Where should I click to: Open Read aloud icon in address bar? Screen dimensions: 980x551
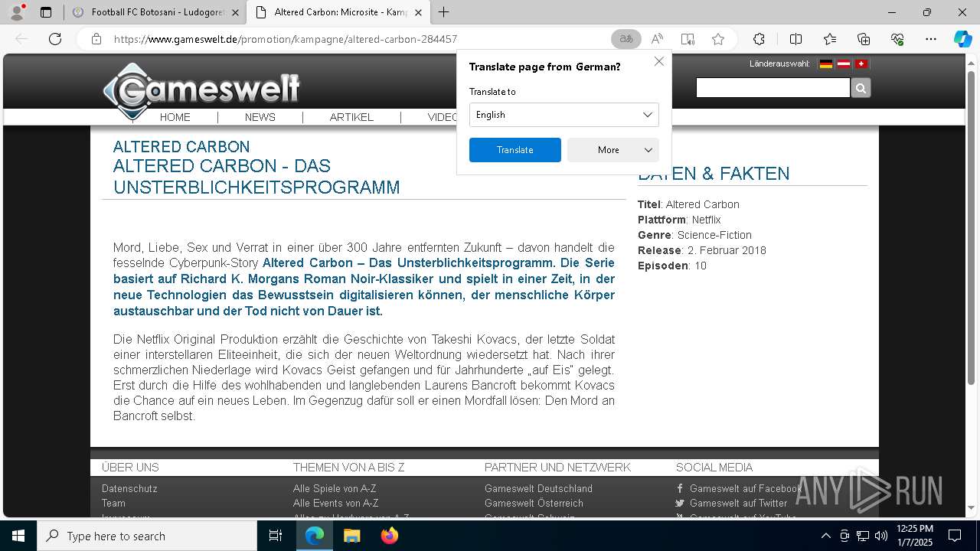(657, 39)
